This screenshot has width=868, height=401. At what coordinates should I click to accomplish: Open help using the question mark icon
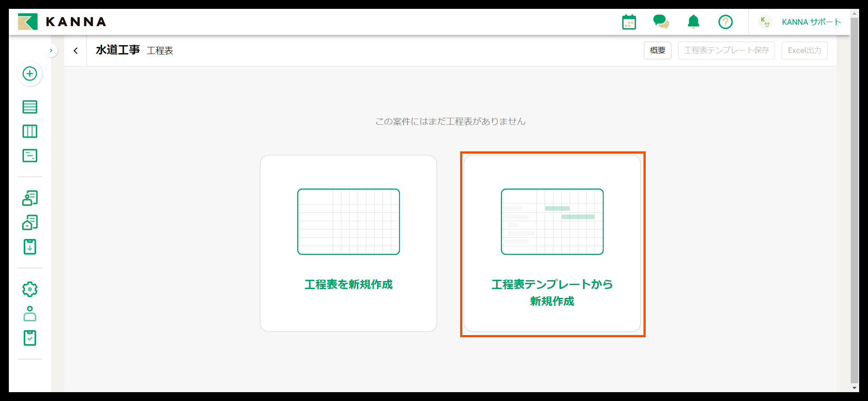pyautogui.click(x=725, y=21)
